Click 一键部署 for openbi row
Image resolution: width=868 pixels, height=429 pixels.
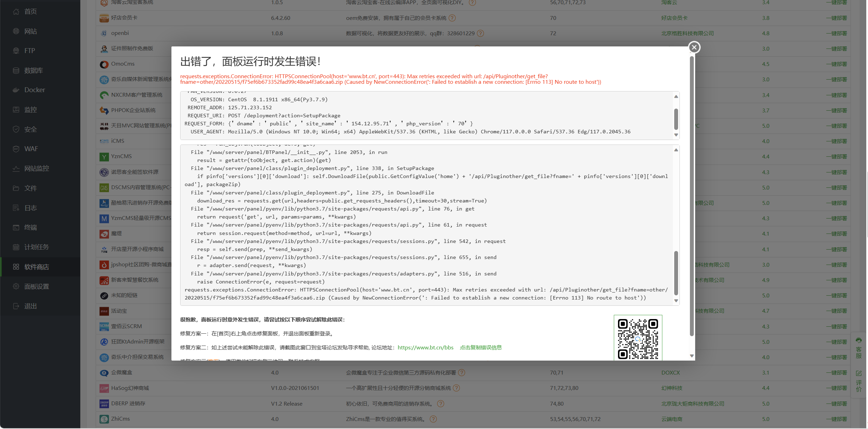[x=837, y=33]
